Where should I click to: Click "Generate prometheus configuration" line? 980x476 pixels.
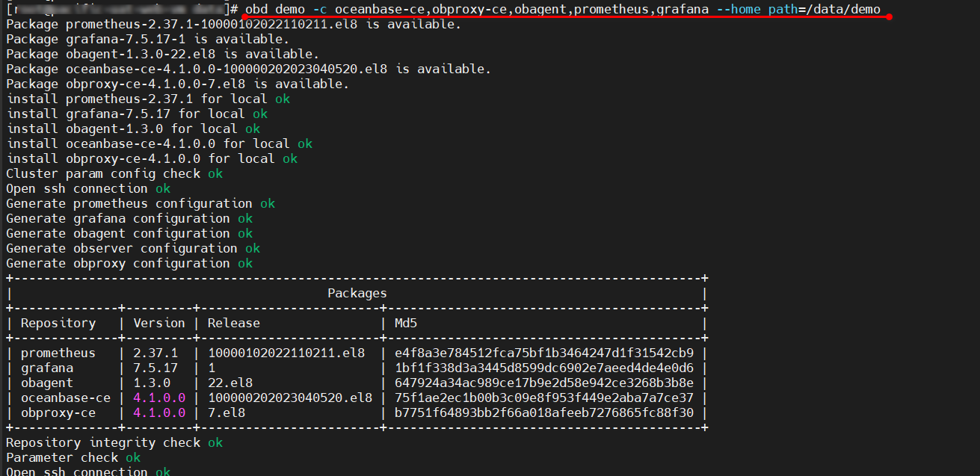tap(140, 203)
